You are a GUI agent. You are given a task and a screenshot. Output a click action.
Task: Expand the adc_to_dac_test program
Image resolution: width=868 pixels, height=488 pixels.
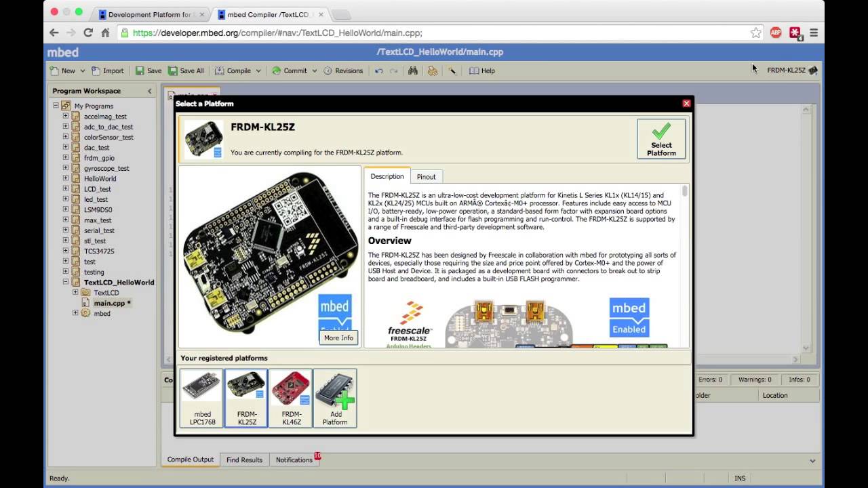pyautogui.click(x=66, y=126)
